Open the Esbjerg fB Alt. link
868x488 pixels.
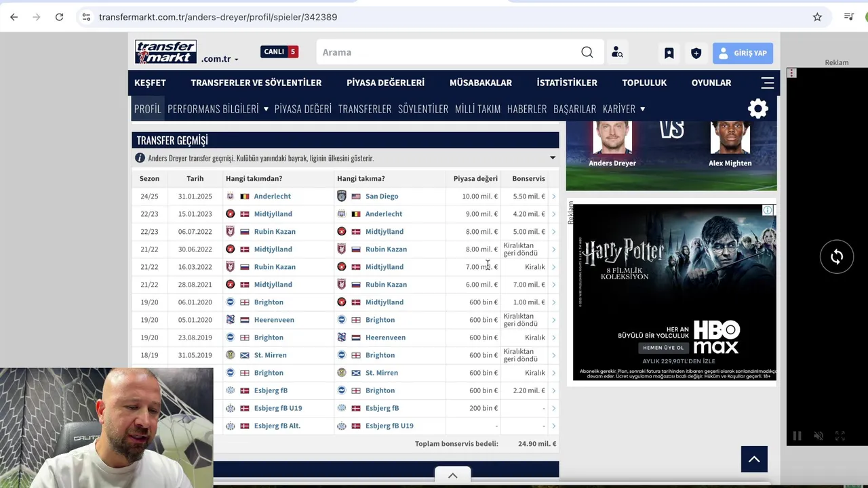[x=277, y=426]
